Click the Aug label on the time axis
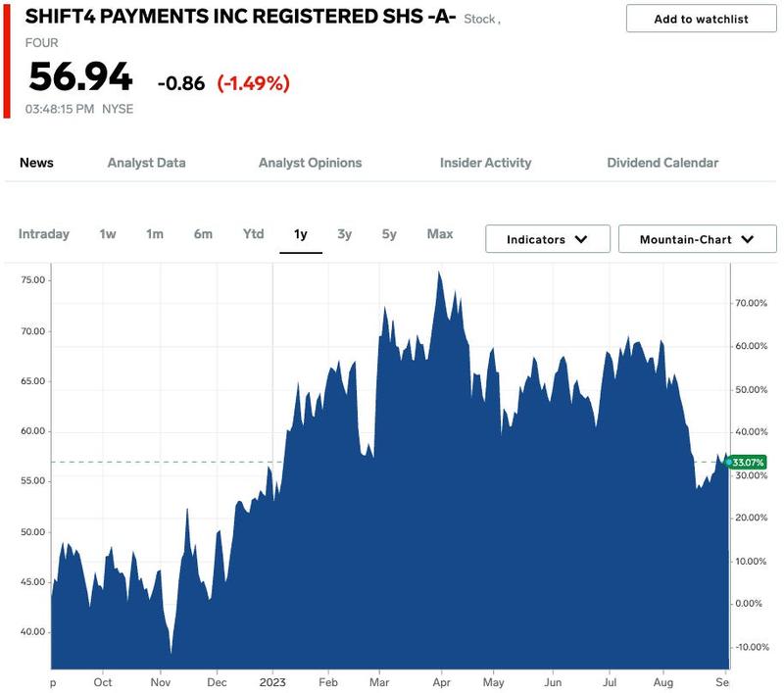 (663, 682)
